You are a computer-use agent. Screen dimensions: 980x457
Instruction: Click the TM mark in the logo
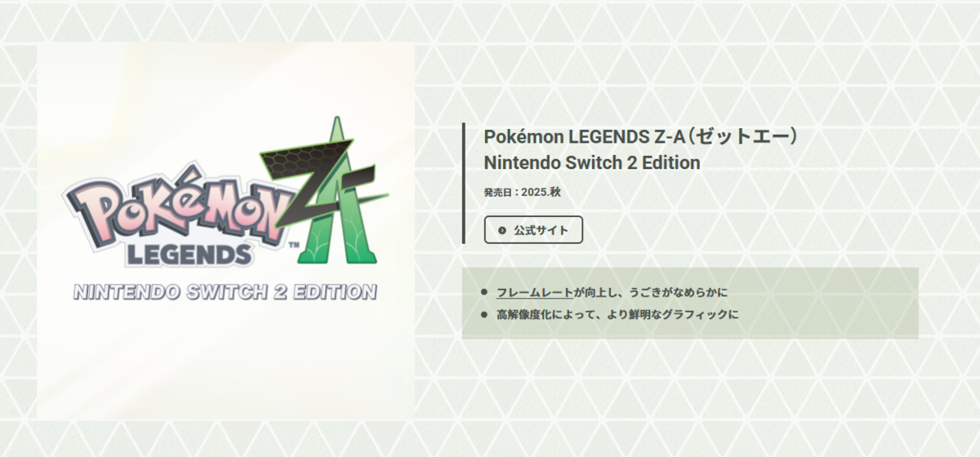292,244
